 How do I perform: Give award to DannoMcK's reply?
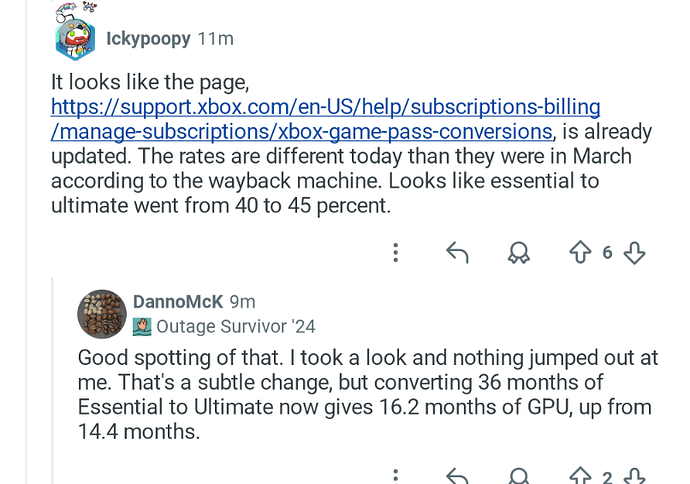tap(519, 476)
